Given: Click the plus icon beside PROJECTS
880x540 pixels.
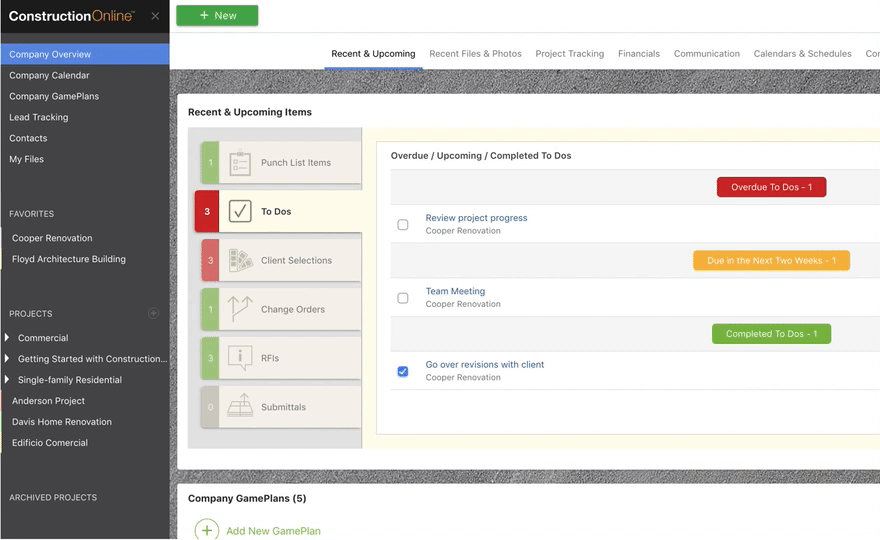Looking at the screenshot, I should [153, 313].
